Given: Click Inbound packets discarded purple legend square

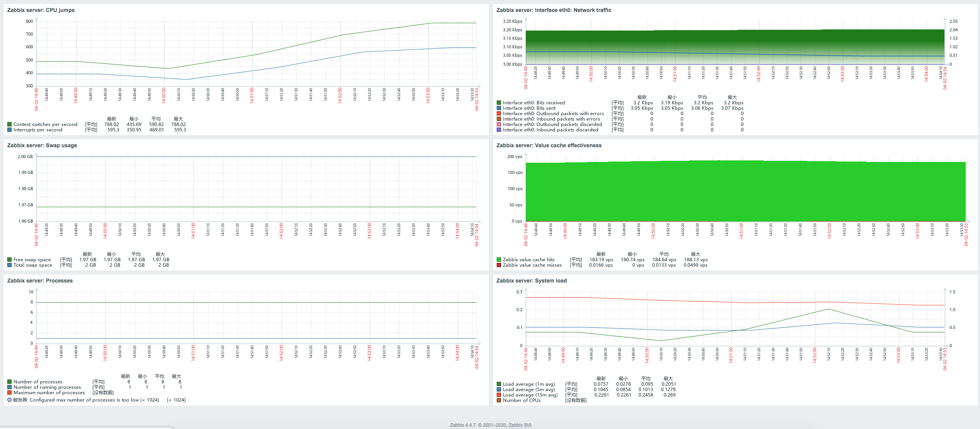Looking at the screenshot, I should (499, 130).
